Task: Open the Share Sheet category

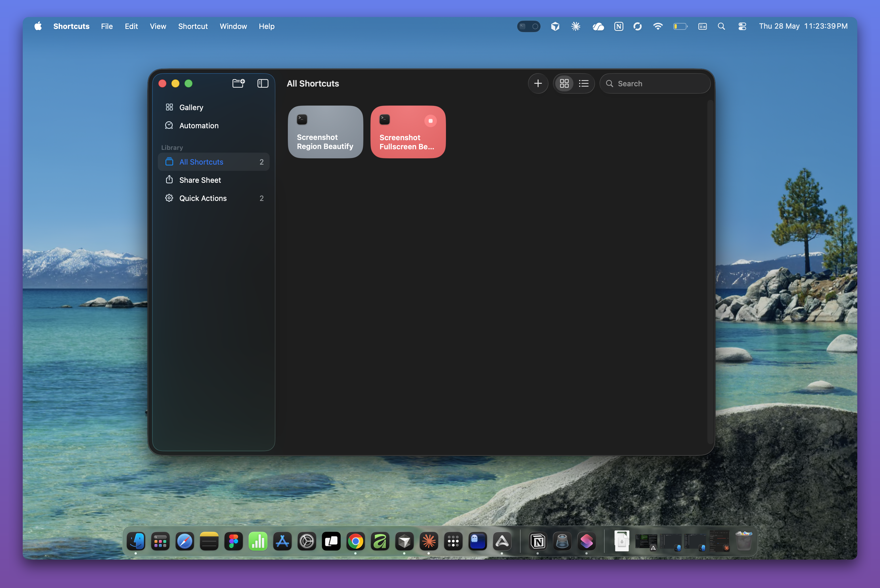Action: click(213, 180)
